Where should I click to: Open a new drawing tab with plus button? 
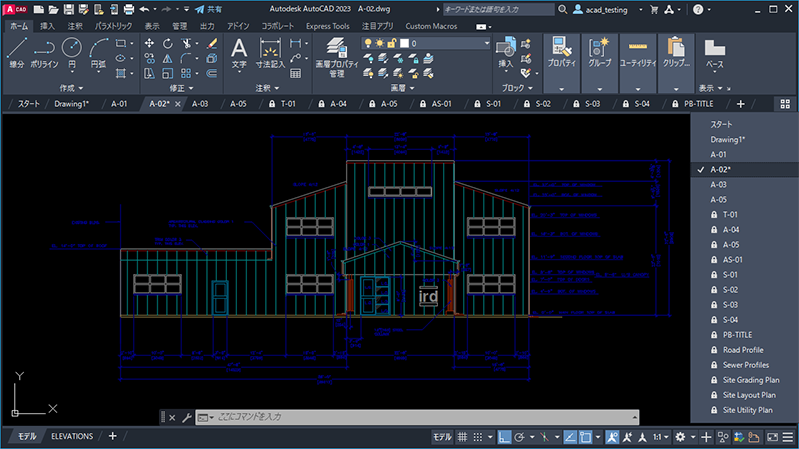[740, 103]
